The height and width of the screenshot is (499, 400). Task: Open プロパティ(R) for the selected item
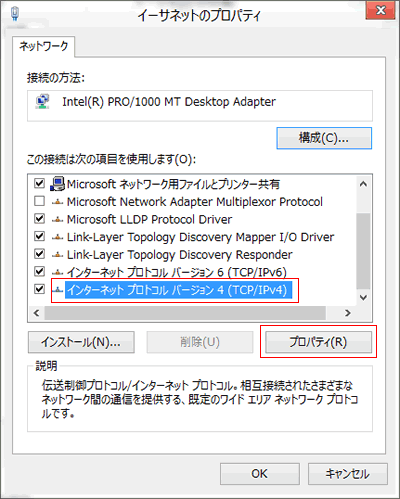(x=318, y=342)
